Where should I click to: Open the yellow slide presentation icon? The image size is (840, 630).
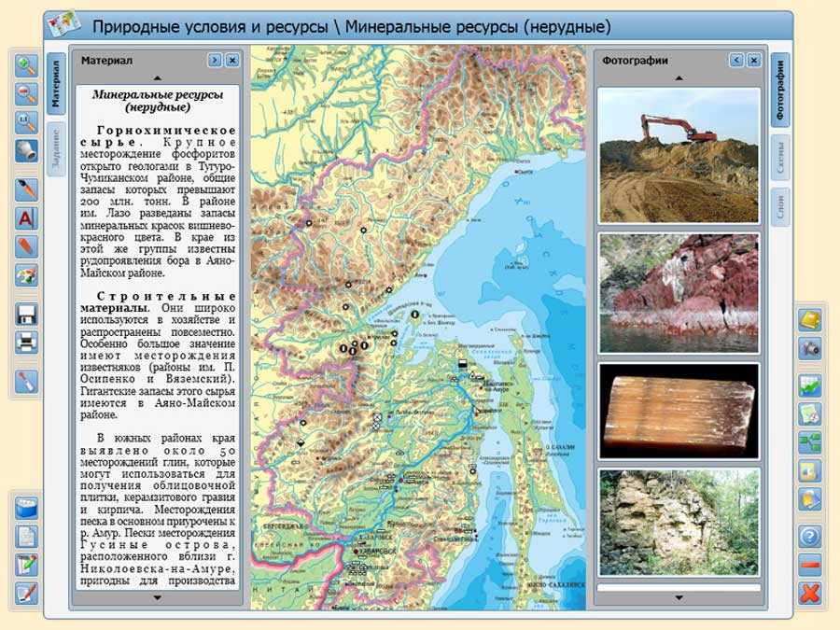810,471
